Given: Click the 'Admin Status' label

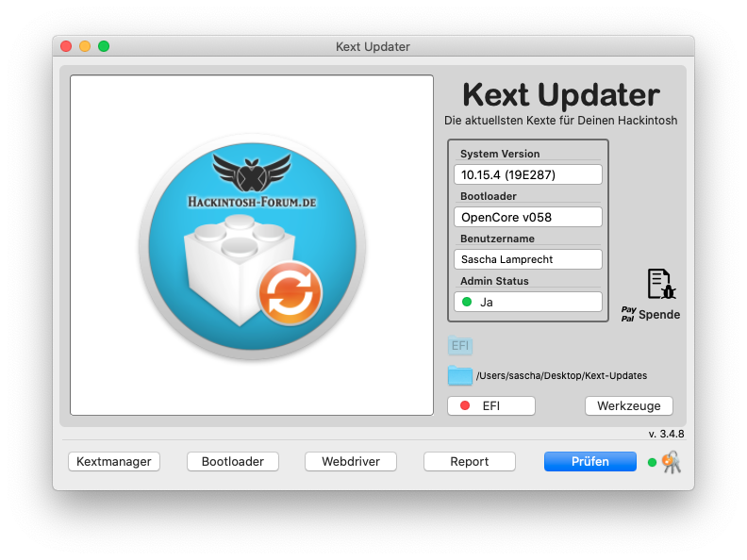Looking at the screenshot, I should click(x=494, y=281).
